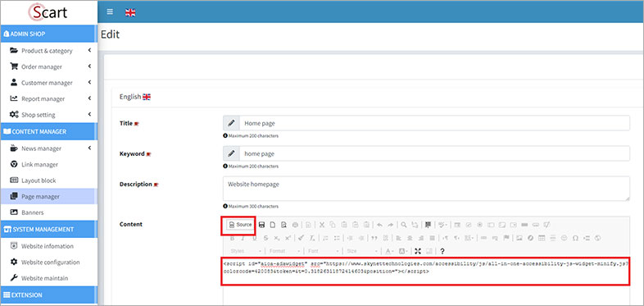Open the Format dropdown

click(x=284, y=251)
